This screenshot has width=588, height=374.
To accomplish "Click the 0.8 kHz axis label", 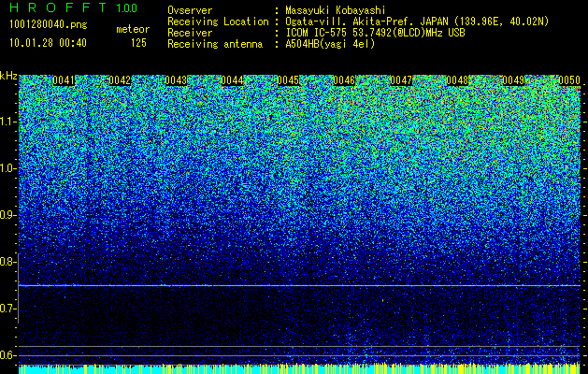I will coord(8,262).
